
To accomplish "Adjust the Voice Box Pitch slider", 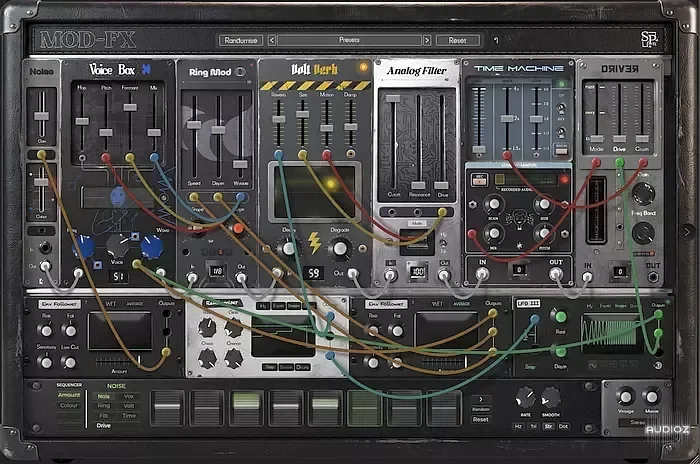I will (106, 132).
